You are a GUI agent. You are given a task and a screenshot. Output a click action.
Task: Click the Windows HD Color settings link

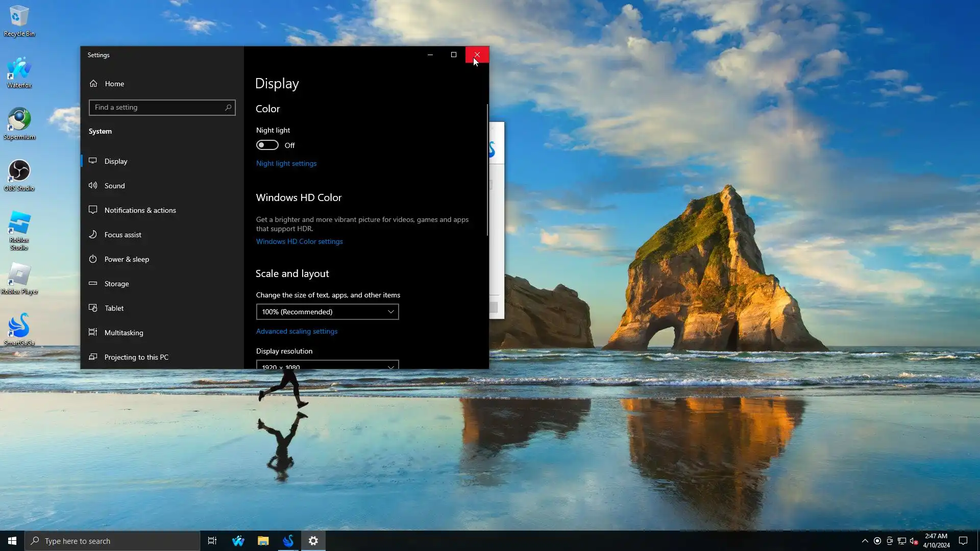point(299,241)
